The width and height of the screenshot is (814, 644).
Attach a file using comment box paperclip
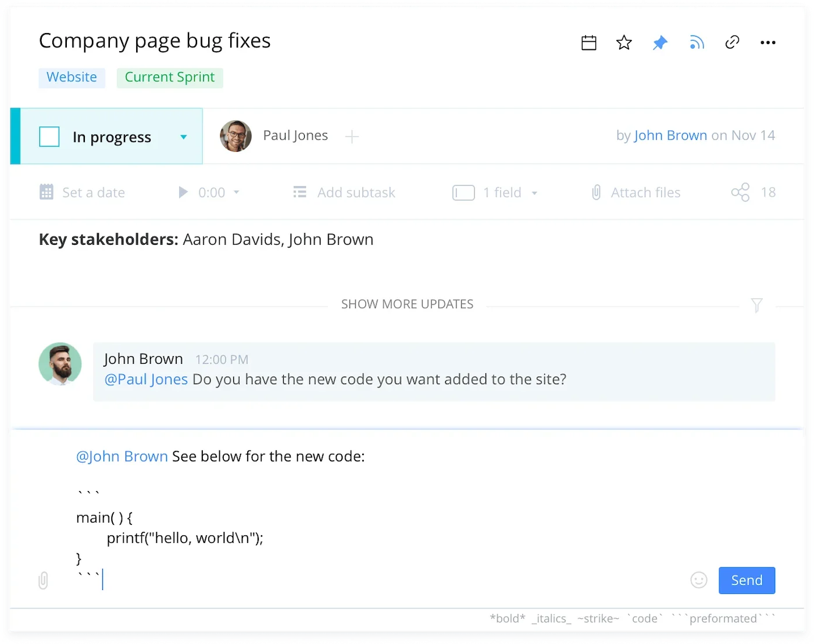point(43,580)
